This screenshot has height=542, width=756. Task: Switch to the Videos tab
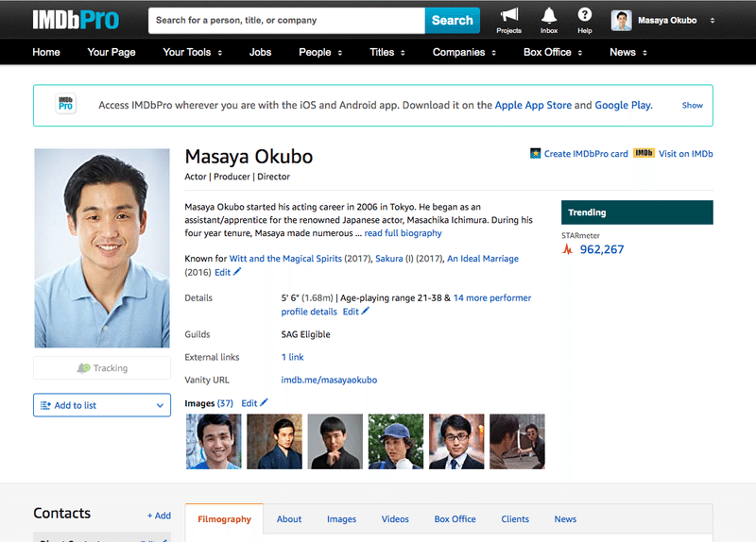(395, 519)
